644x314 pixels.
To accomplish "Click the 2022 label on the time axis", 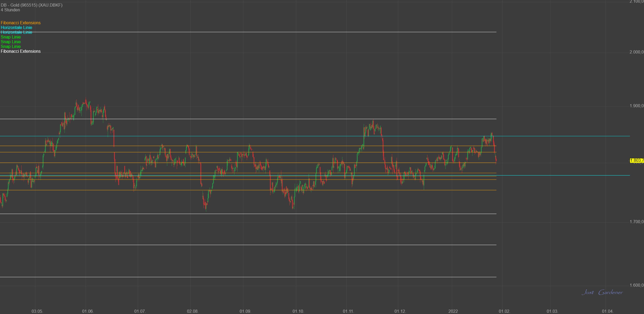I will coord(454,311).
